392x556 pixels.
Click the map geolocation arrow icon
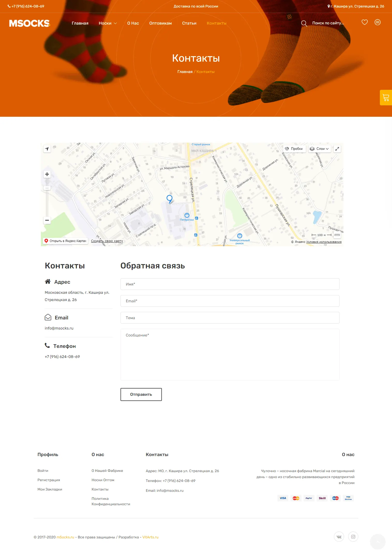click(47, 149)
